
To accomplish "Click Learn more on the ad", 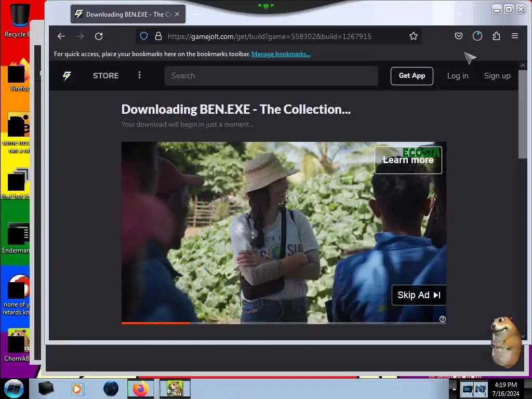I will click(408, 160).
